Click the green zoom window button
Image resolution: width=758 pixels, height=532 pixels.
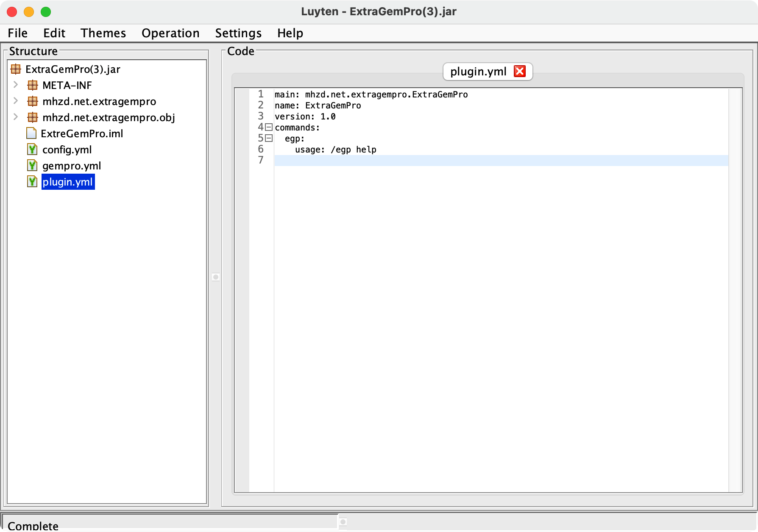(46, 12)
